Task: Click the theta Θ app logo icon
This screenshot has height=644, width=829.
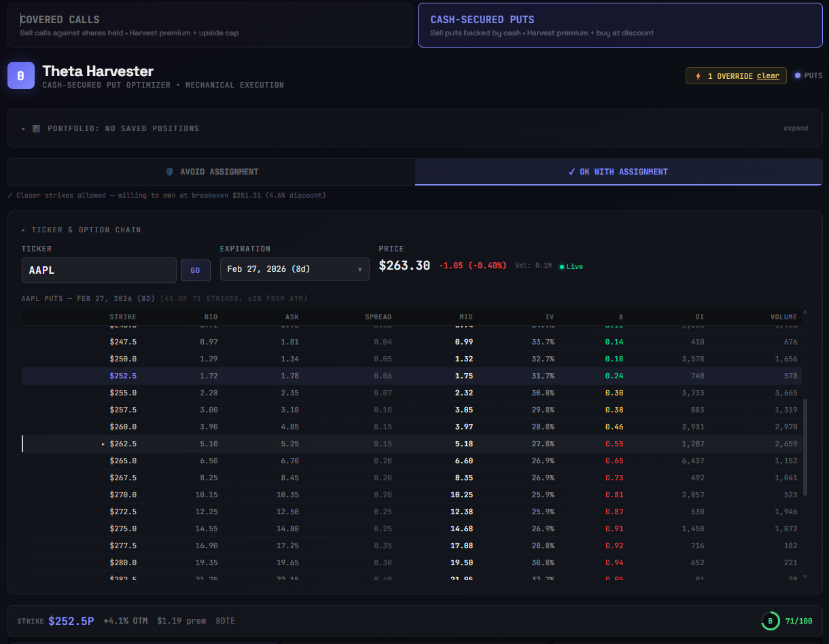Action: [21, 75]
